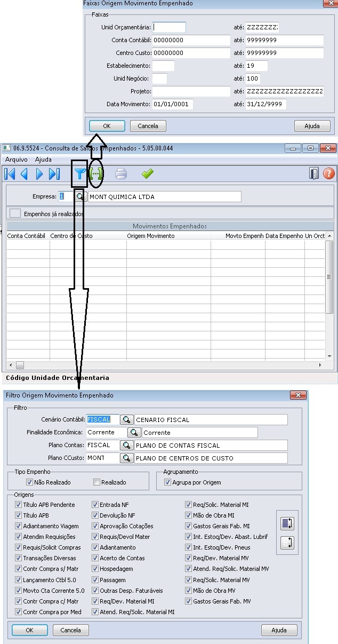Toggle Devolução NF checkbox

pyautogui.click(x=95, y=515)
